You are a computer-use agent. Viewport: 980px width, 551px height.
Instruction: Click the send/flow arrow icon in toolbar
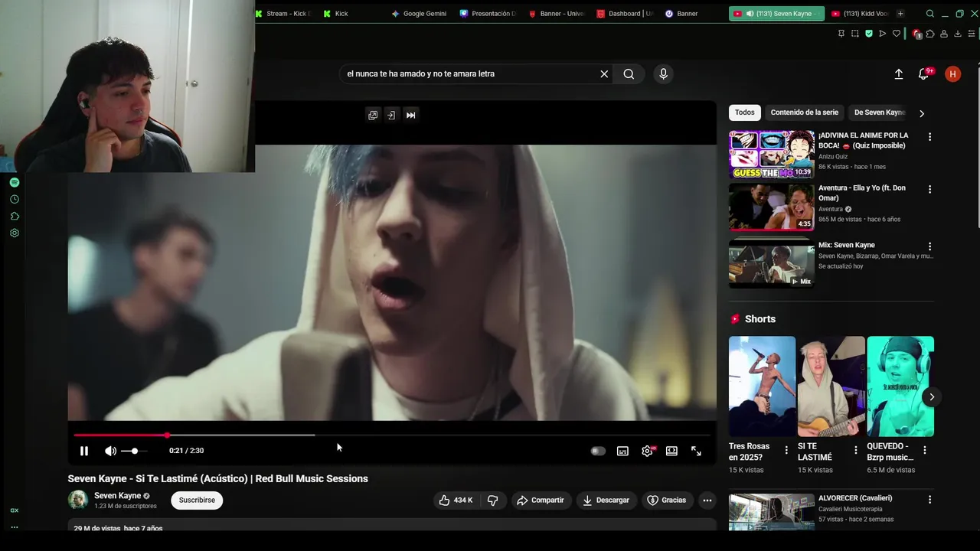coord(883,34)
